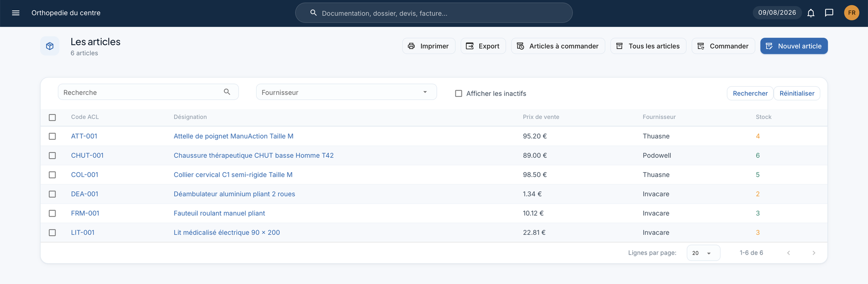
Task: Click the Prix de vente column header
Action: pyautogui.click(x=541, y=117)
